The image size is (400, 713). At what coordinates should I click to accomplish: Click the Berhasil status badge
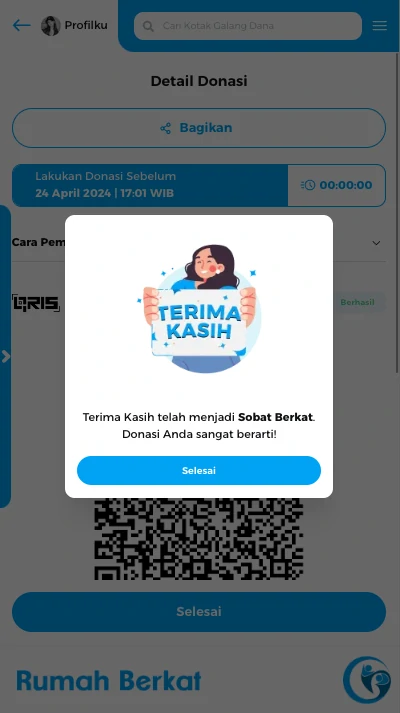(357, 302)
